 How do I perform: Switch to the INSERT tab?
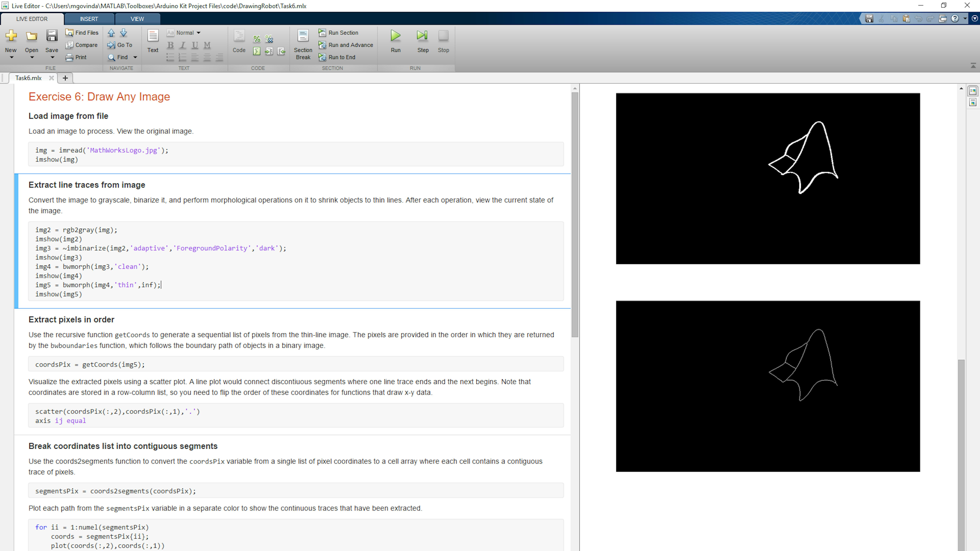coord(89,19)
